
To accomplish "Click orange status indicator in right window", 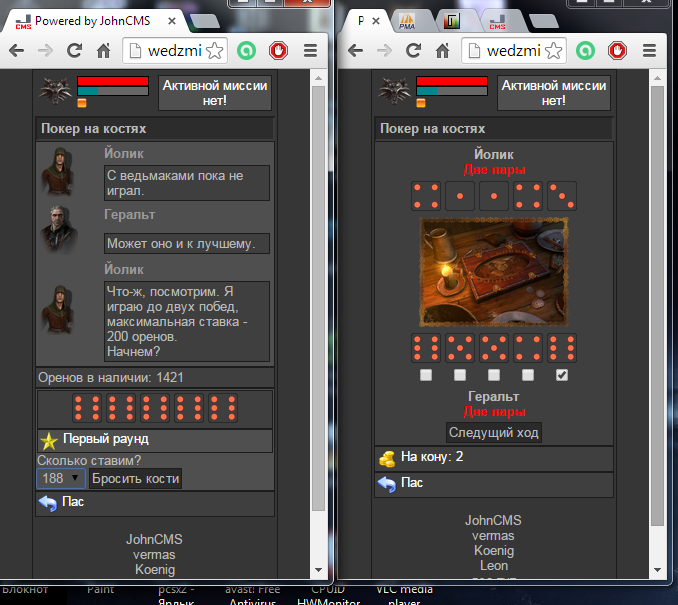I will pyautogui.click(x=421, y=102).
